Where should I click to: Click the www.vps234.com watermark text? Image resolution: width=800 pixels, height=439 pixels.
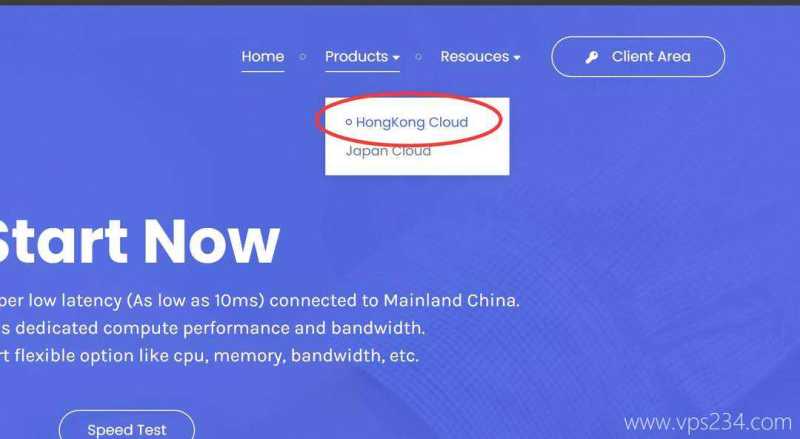pos(708,423)
